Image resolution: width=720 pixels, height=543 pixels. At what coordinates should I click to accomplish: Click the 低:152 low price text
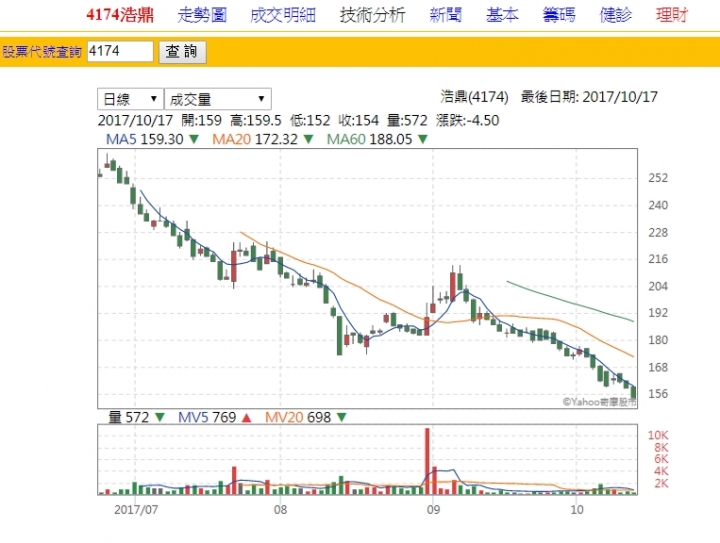pyautogui.click(x=310, y=120)
